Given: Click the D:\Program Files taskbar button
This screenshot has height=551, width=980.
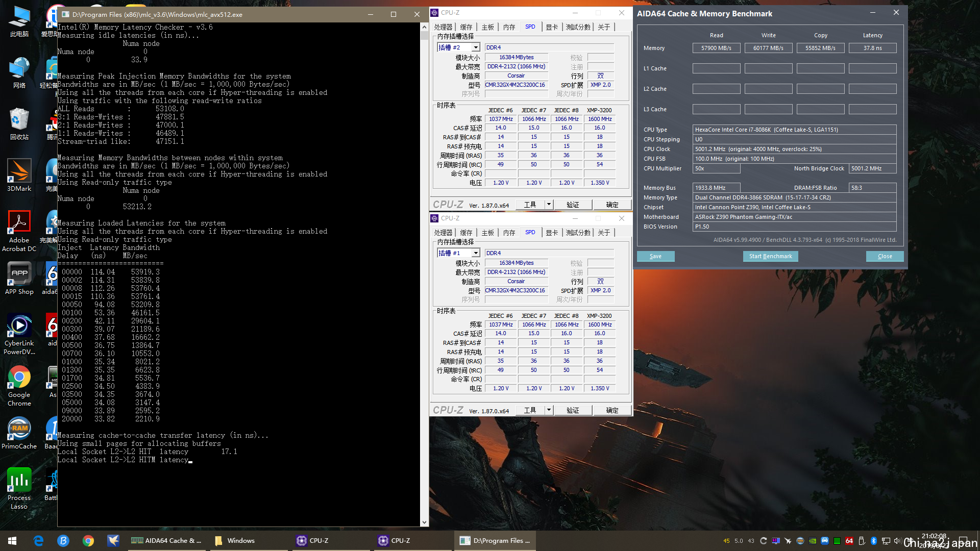Looking at the screenshot, I should pos(495,541).
